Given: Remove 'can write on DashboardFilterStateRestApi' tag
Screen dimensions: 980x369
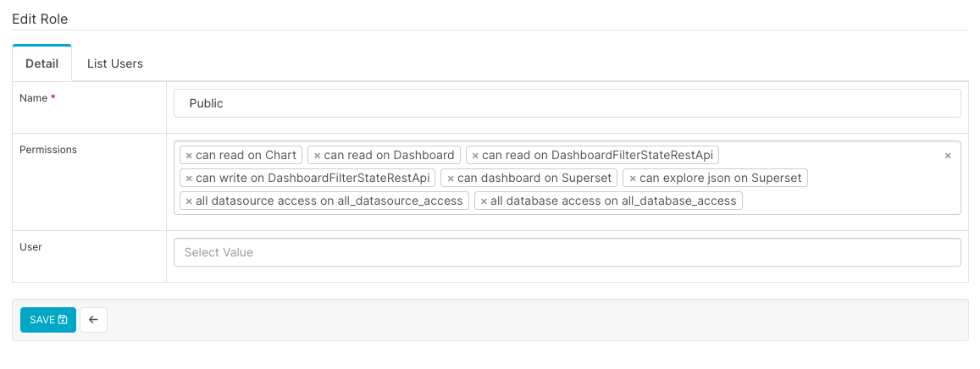Looking at the screenshot, I should pyautogui.click(x=189, y=179).
